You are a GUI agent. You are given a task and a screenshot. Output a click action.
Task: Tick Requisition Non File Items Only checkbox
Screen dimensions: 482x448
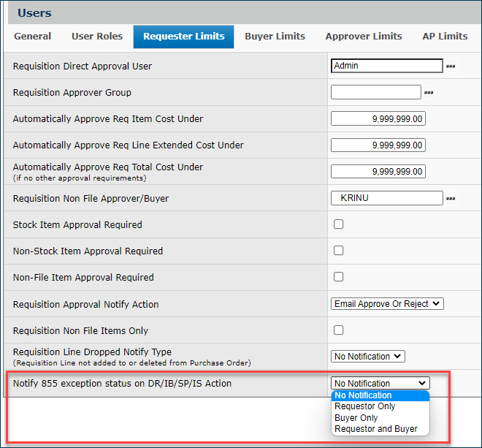(338, 330)
